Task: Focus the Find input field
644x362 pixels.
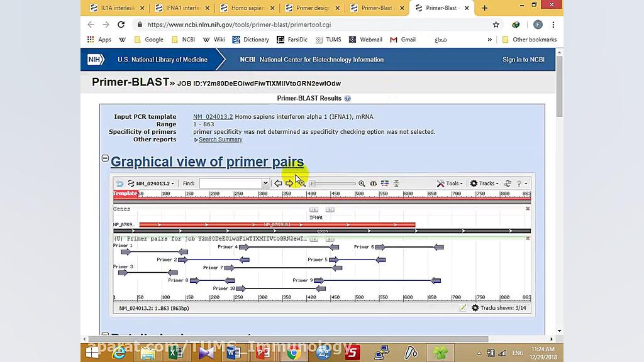Action: pyautogui.click(x=230, y=184)
